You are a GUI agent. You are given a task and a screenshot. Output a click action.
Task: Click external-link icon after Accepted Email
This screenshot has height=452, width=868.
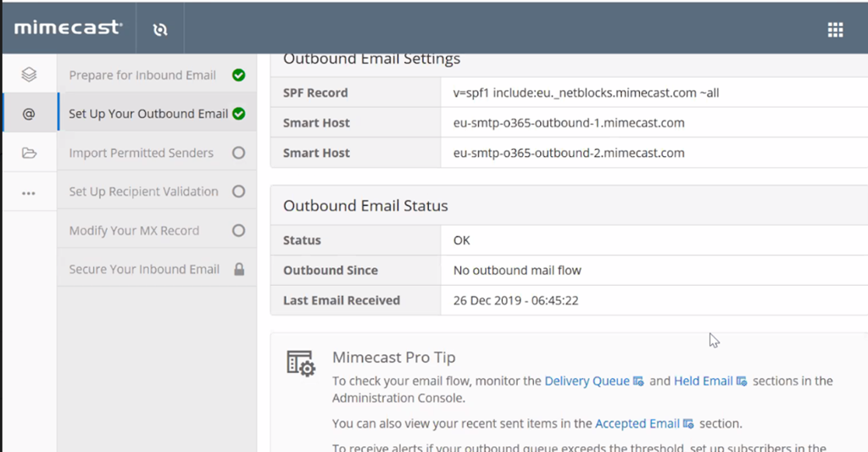point(688,424)
